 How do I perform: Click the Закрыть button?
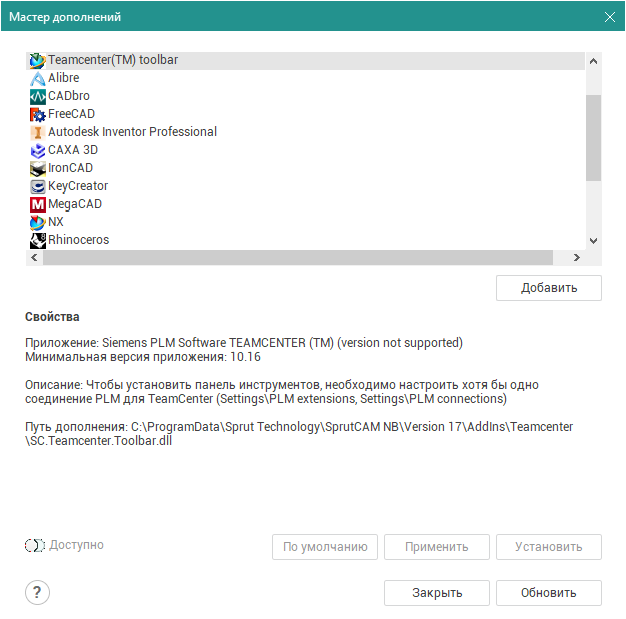437,593
